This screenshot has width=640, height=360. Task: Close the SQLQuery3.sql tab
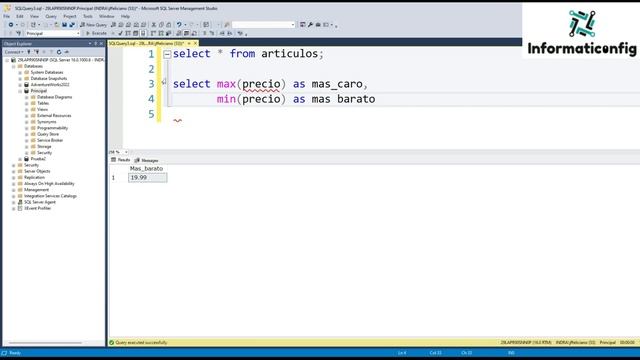coord(195,43)
